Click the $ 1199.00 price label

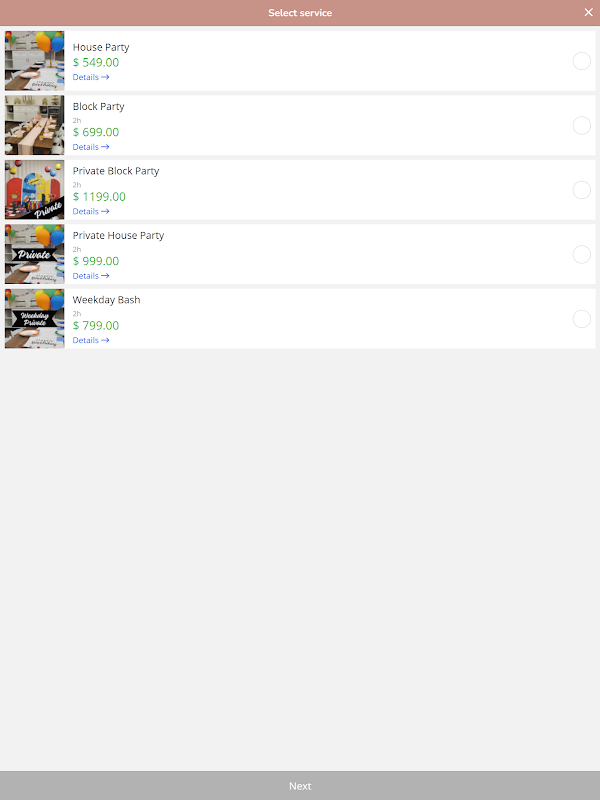click(99, 196)
